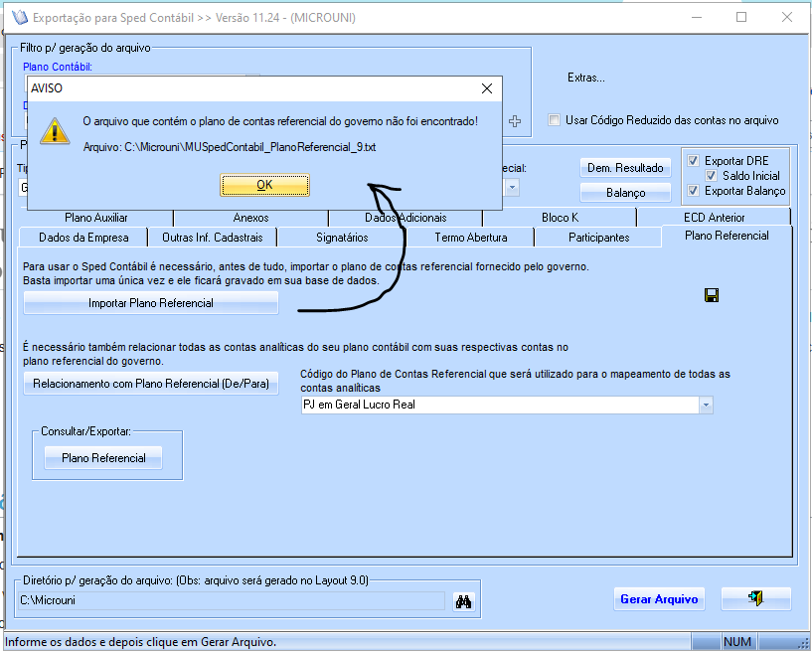Open the Anexos tab

(x=250, y=218)
